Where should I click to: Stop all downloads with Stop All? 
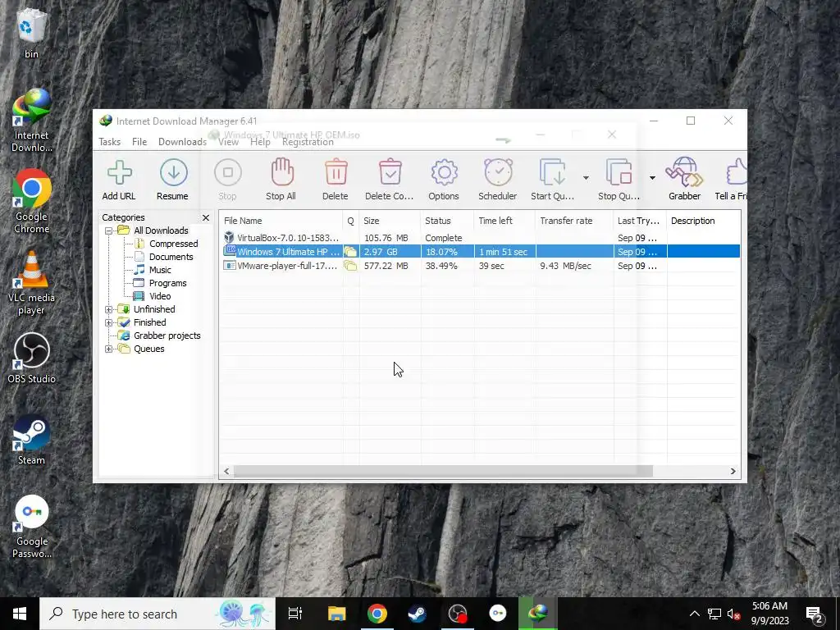(281, 180)
